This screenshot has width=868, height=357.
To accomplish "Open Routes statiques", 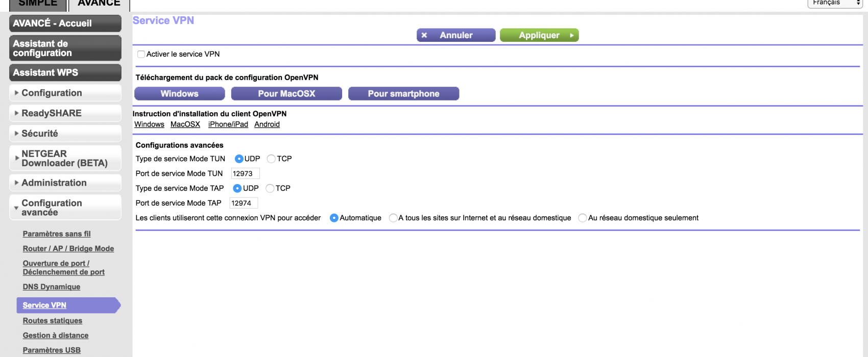I will (x=53, y=321).
